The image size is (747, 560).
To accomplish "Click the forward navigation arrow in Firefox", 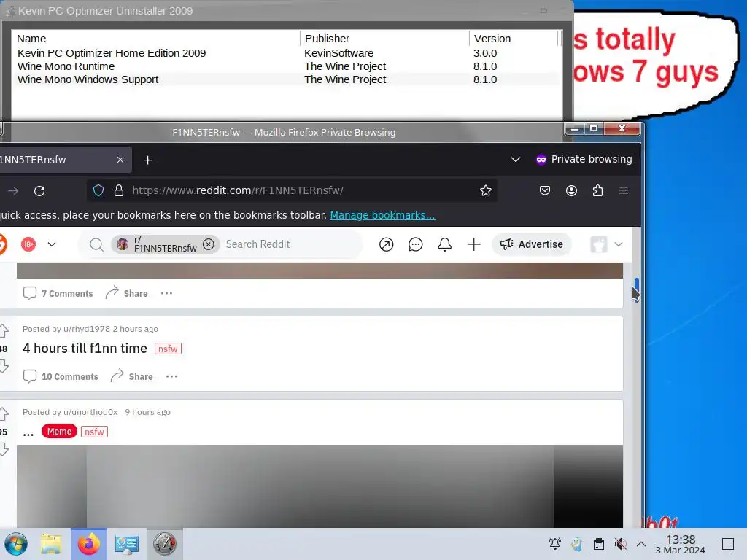I will click(13, 191).
